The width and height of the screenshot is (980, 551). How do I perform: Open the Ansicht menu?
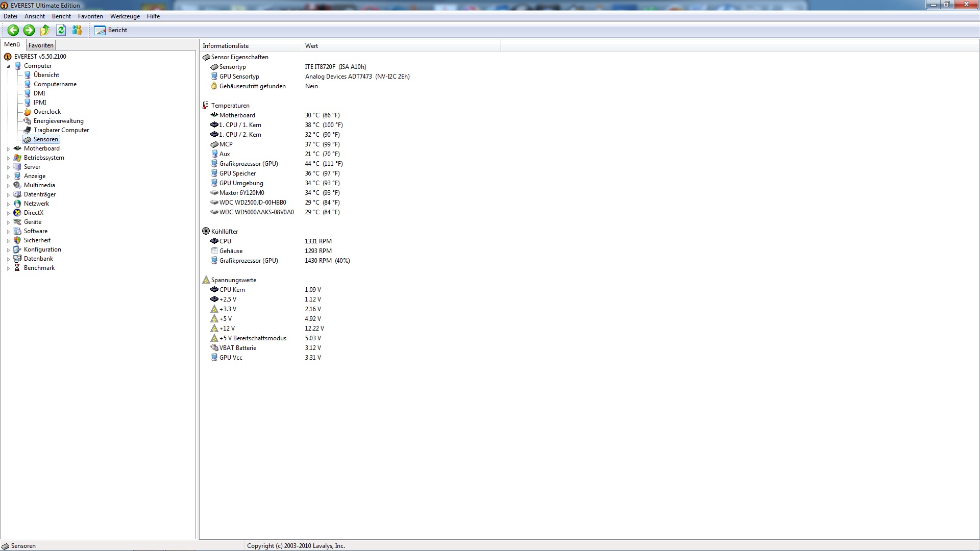[34, 16]
